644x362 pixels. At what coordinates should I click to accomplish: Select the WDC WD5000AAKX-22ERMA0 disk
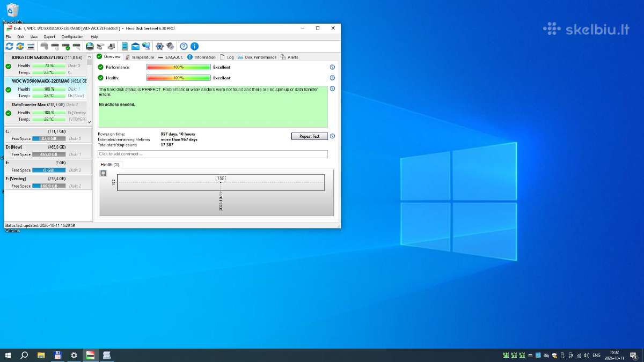[x=45, y=89]
